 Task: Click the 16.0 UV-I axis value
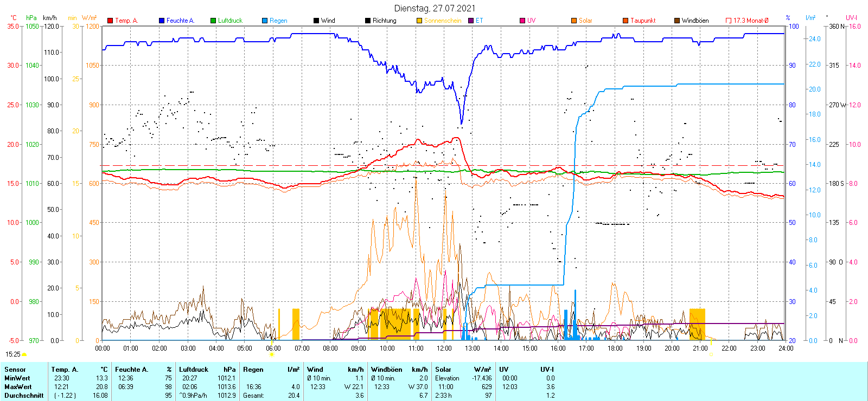pos(855,27)
